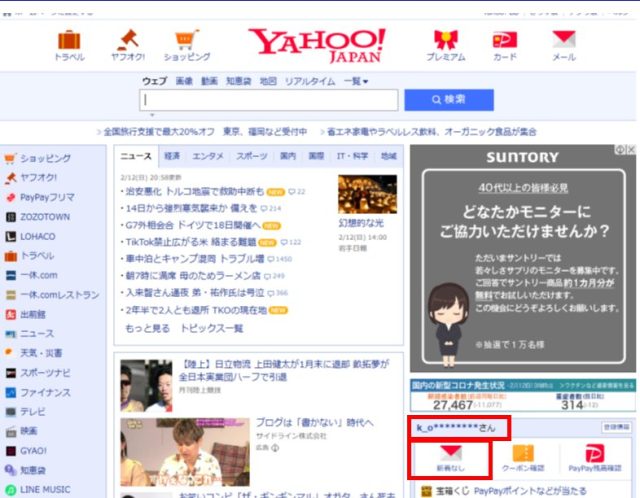Click the k_o********さん account name
The height and width of the screenshot is (498, 640).
pos(456,428)
